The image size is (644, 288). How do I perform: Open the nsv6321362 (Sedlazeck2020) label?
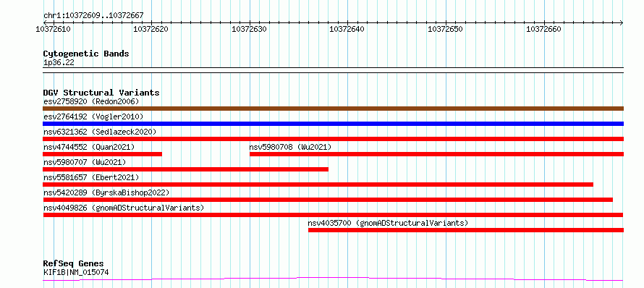point(100,132)
